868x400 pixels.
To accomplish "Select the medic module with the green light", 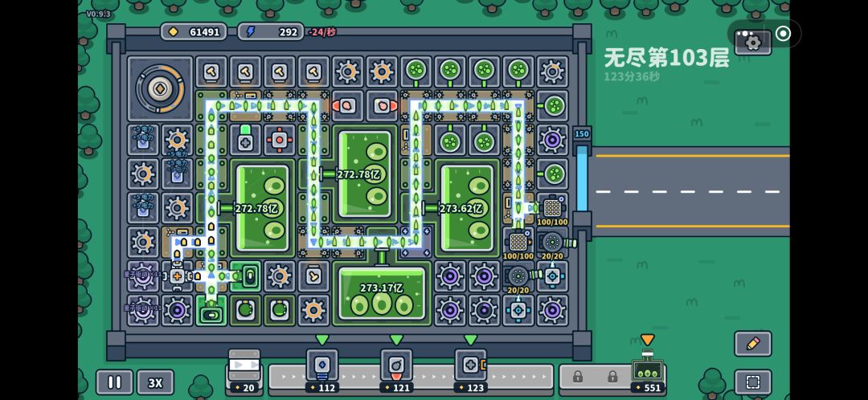I will click(x=246, y=140).
